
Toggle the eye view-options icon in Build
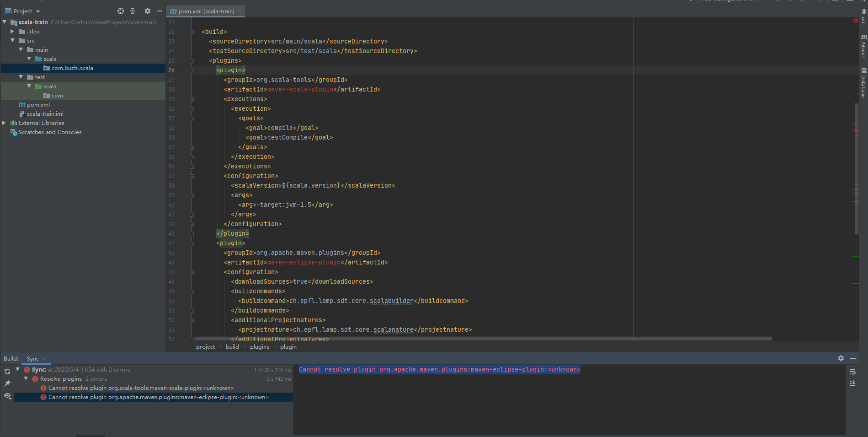pos(7,396)
